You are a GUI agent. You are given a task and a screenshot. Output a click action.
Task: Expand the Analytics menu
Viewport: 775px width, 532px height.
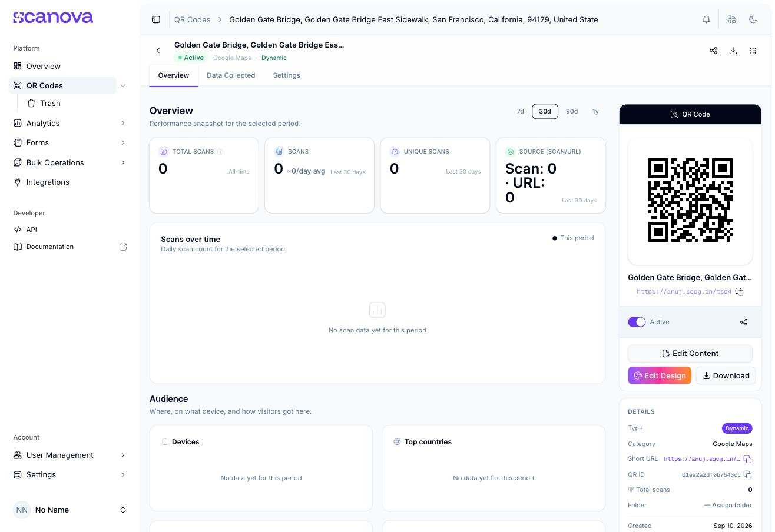click(x=123, y=123)
